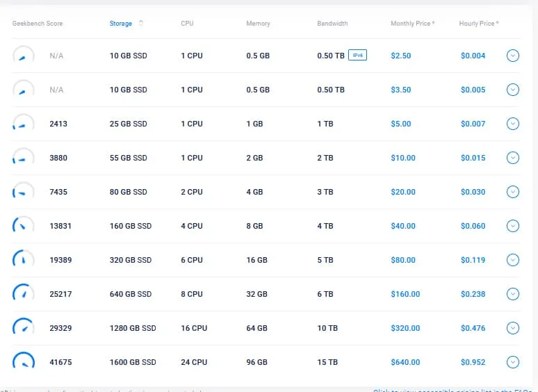Expand the $320.00 monthly plan row

[512, 328]
